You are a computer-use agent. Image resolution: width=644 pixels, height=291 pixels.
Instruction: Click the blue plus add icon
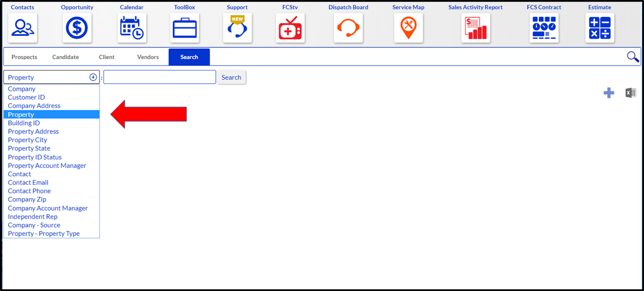609,93
